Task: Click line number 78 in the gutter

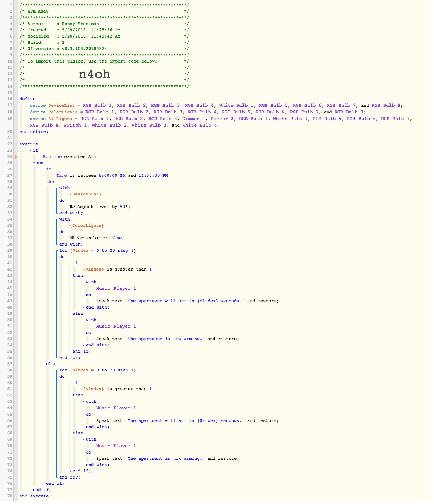Action: (x=10, y=496)
